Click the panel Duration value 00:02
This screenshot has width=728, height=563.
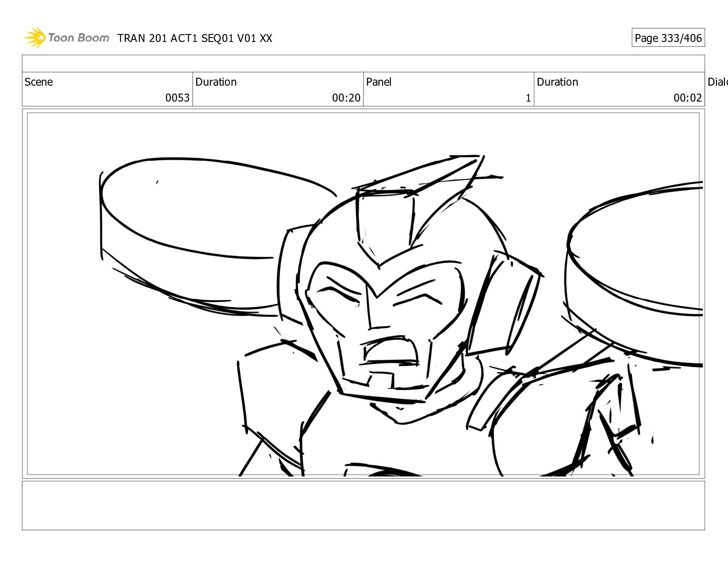[687, 98]
